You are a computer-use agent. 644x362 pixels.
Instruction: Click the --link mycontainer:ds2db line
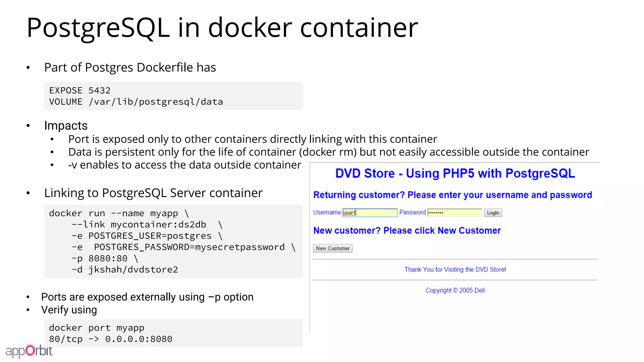pyautogui.click(x=147, y=225)
